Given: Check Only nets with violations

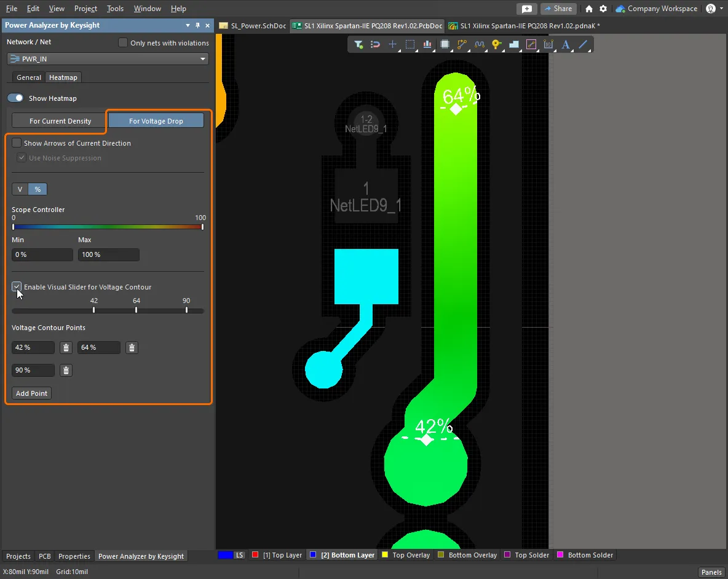Looking at the screenshot, I should pos(123,43).
